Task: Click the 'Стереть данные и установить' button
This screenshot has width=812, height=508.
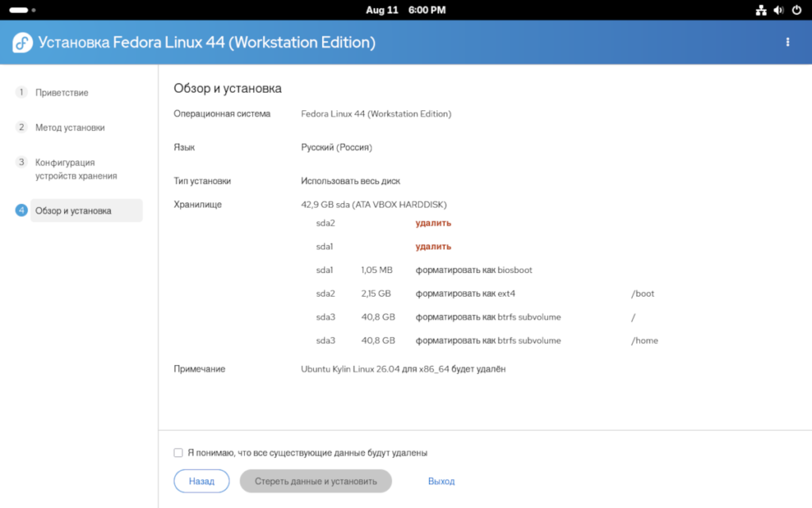Action: [x=316, y=481]
